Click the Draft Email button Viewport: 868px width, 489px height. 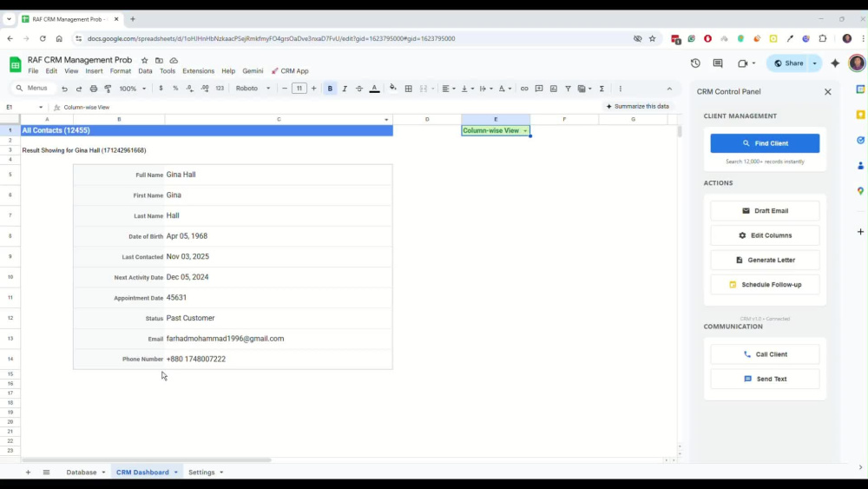(x=765, y=211)
